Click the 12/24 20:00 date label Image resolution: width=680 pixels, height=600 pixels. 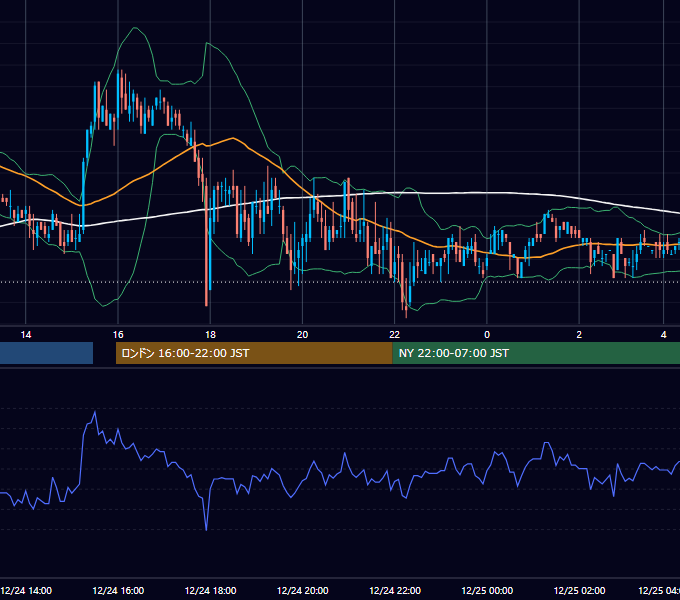tap(303, 590)
